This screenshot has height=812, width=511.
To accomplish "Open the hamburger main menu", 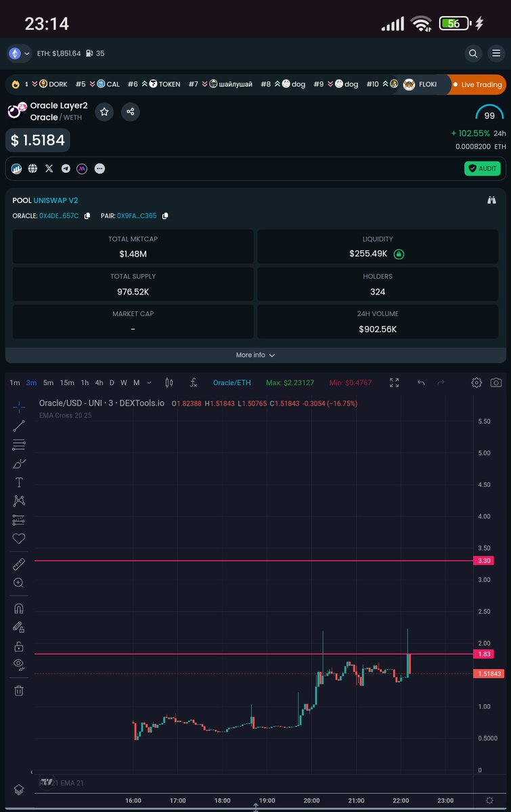I will click(x=497, y=53).
